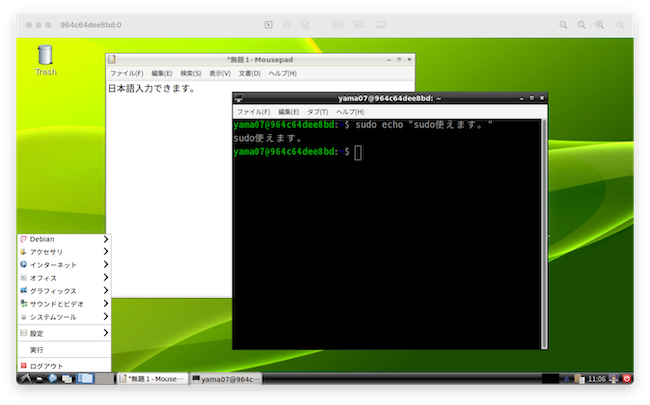Click the zoom in magnifier in viewer toolbar
Screen dimensions: 650x405
tap(600, 25)
